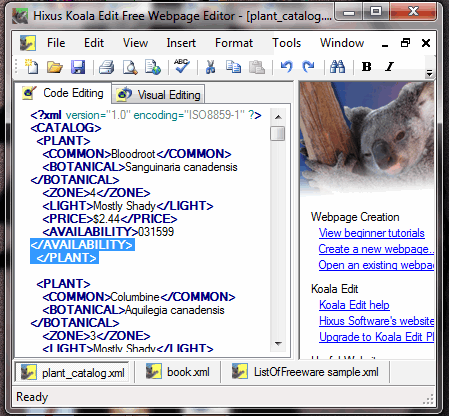Click the code editor scroll down arrow

coord(278,343)
